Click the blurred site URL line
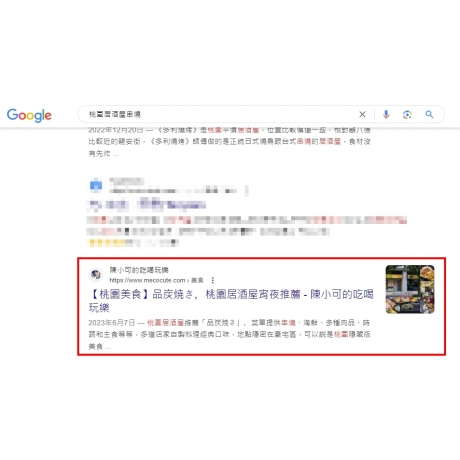 coord(173,191)
